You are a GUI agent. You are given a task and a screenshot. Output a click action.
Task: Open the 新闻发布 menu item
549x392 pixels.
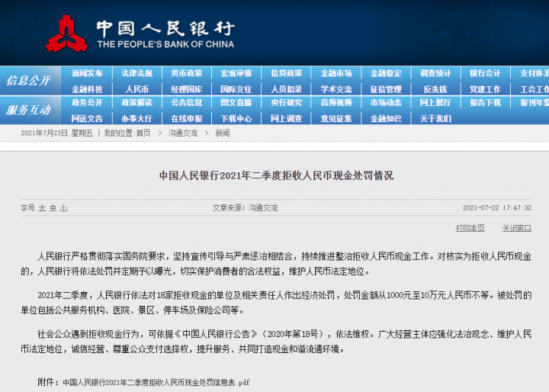(87, 73)
